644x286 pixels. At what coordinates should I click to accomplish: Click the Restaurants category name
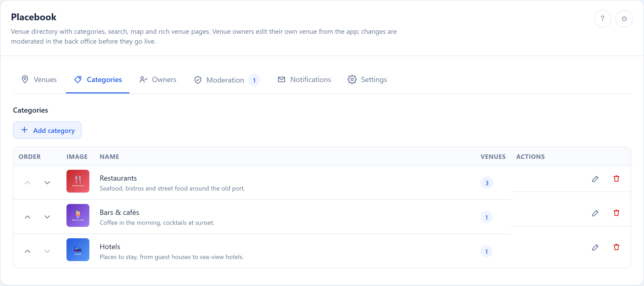118,178
